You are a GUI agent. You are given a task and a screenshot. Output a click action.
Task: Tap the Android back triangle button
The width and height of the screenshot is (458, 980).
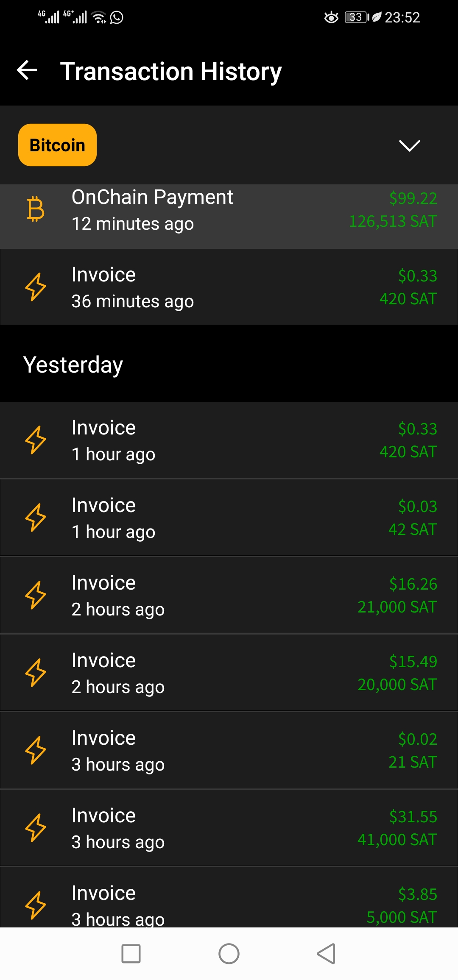pos(326,954)
